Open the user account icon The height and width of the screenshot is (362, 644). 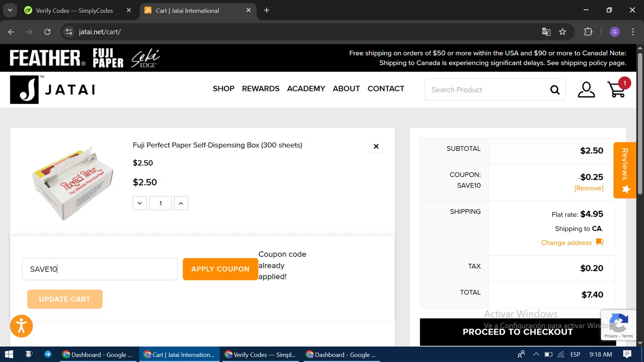(586, 90)
